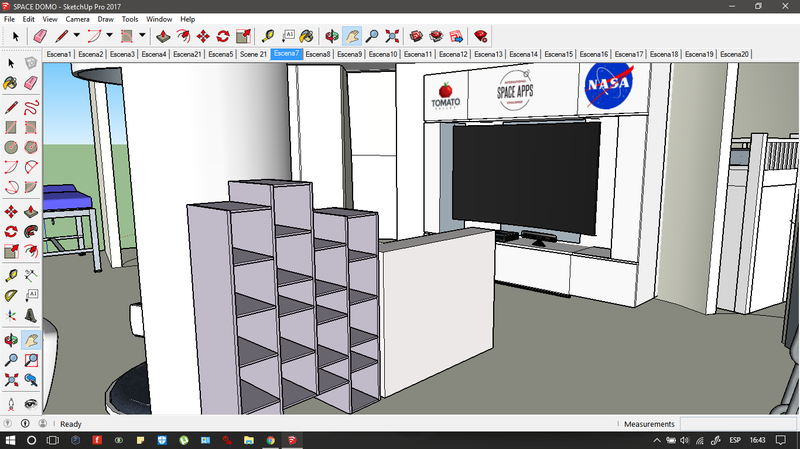Click the Zoom Extents icon in top toolbar
Viewport: 800px width, 449px height.
(x=392, y=35)
